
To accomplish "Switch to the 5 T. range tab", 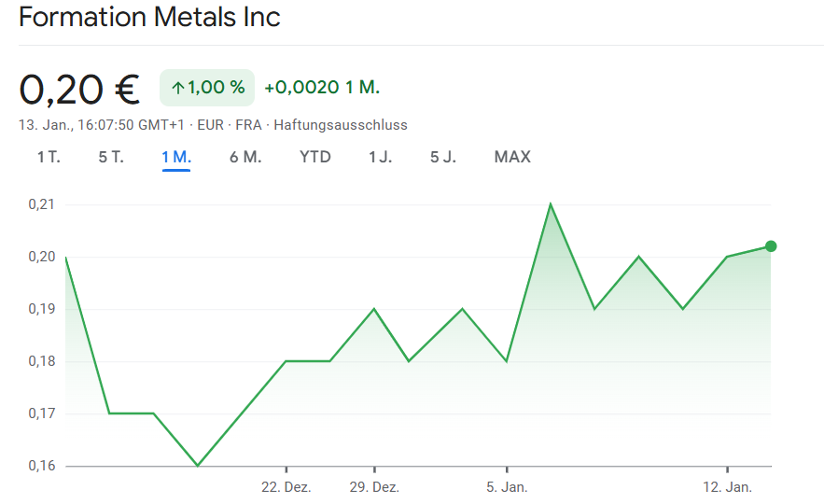I will coord(111,157).
